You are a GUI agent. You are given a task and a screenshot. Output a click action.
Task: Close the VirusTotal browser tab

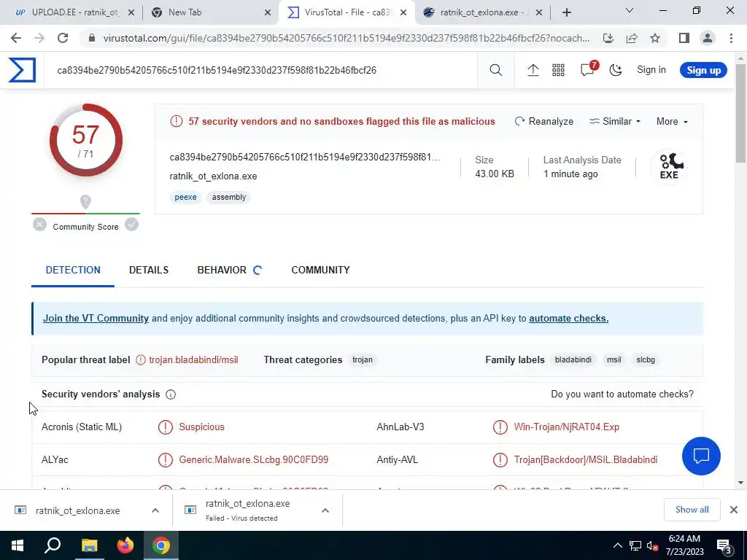(x=403, y=13)
